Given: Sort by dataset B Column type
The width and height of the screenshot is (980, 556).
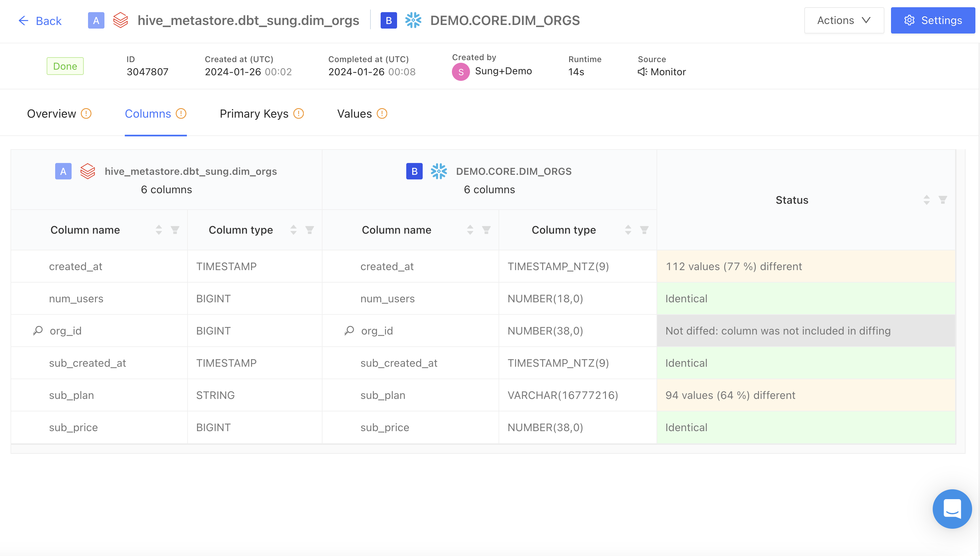Looking at the screenshot, I should [628, 230].
